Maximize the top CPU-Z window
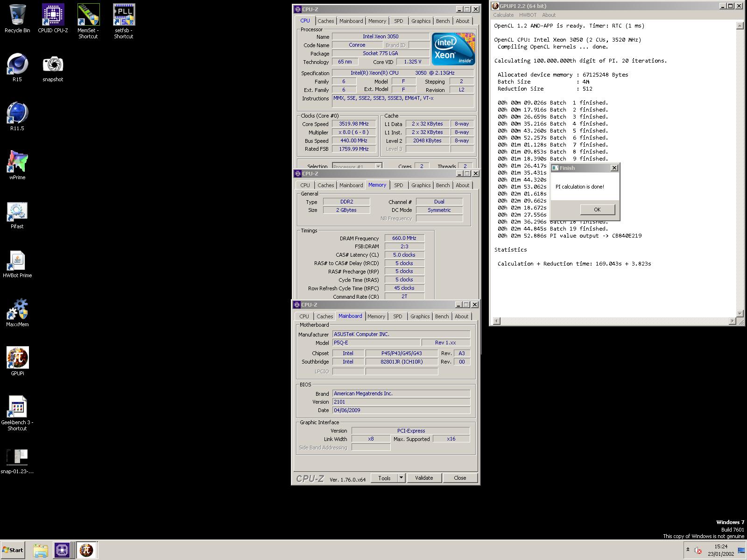Viewport: 747px width, 560px height. pos(467,9)
